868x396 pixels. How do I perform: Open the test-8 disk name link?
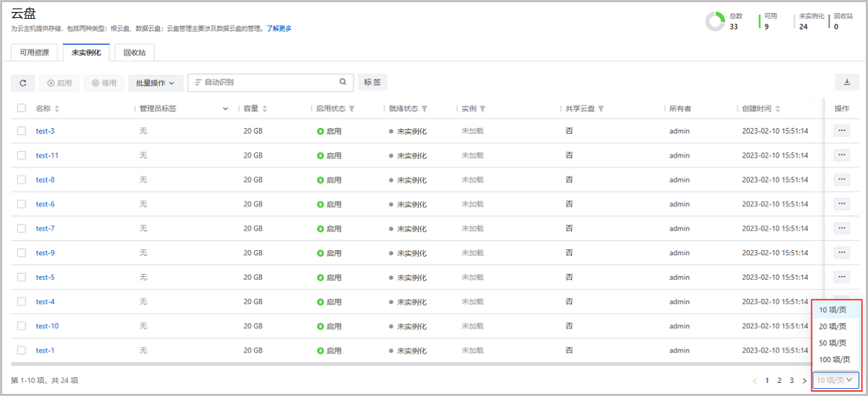tap(46, 180)
